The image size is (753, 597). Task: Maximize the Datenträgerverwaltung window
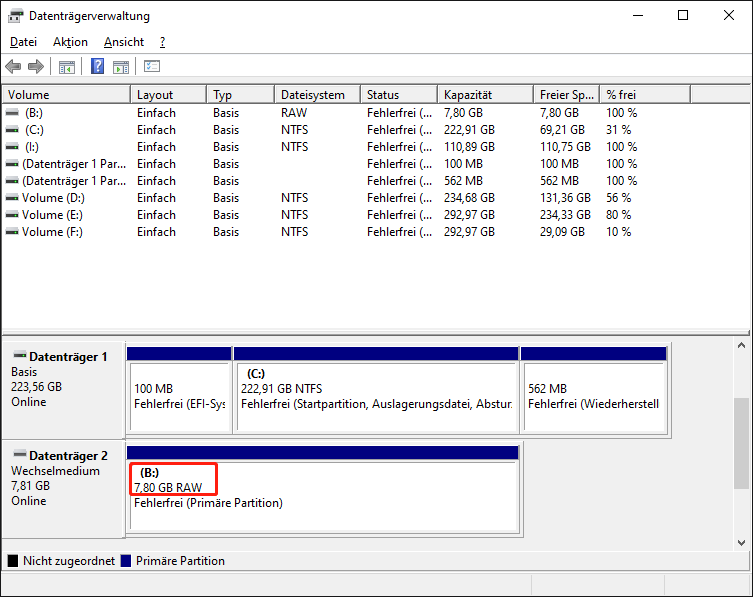click(683, 15)
